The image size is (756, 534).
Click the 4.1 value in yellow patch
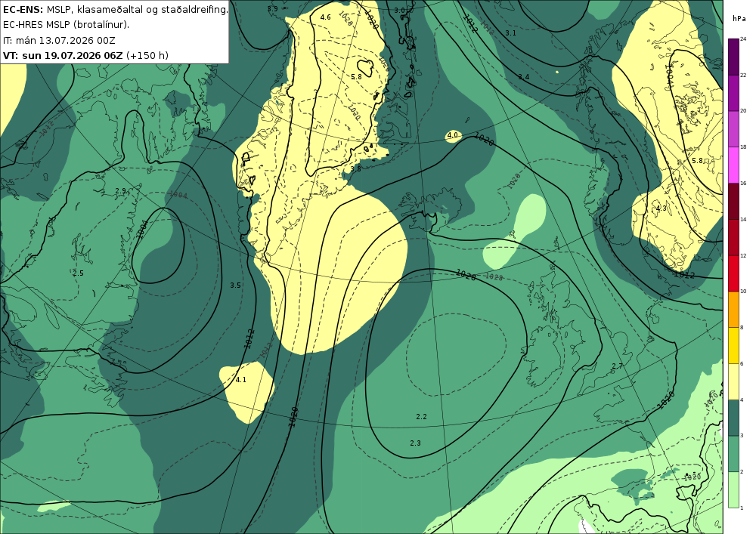(241, 379)
